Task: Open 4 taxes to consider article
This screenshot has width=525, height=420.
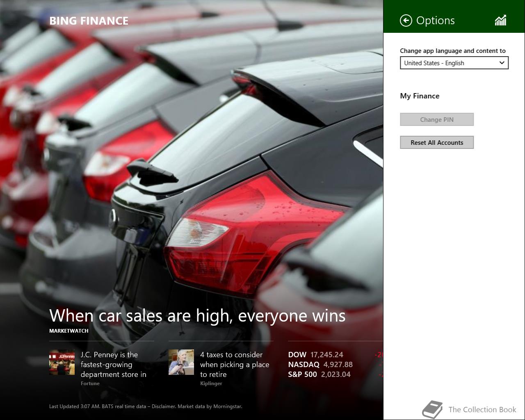Action: (235, 364)
